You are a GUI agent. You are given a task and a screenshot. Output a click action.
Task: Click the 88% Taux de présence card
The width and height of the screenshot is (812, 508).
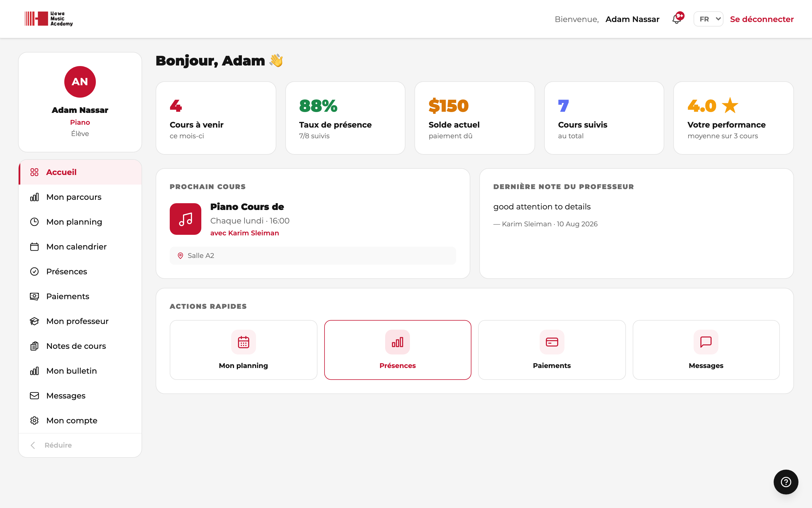point(345,118)
